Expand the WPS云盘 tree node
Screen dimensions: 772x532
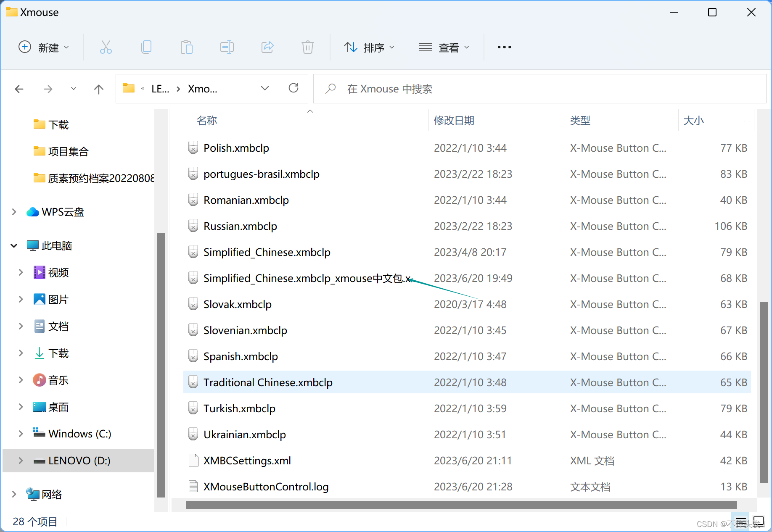(x=14, y=212)
